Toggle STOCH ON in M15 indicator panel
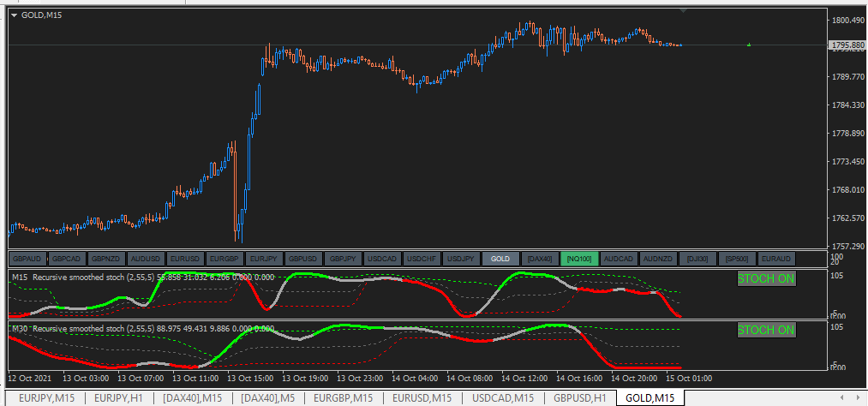This screenshot has height=406, width=868. [x=766, y=278]
